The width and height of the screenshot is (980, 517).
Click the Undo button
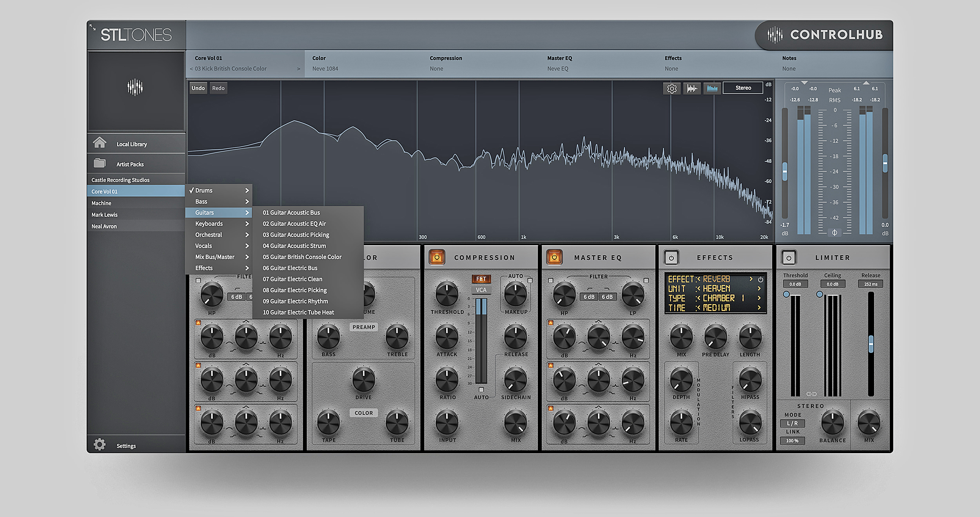point(198,88)
